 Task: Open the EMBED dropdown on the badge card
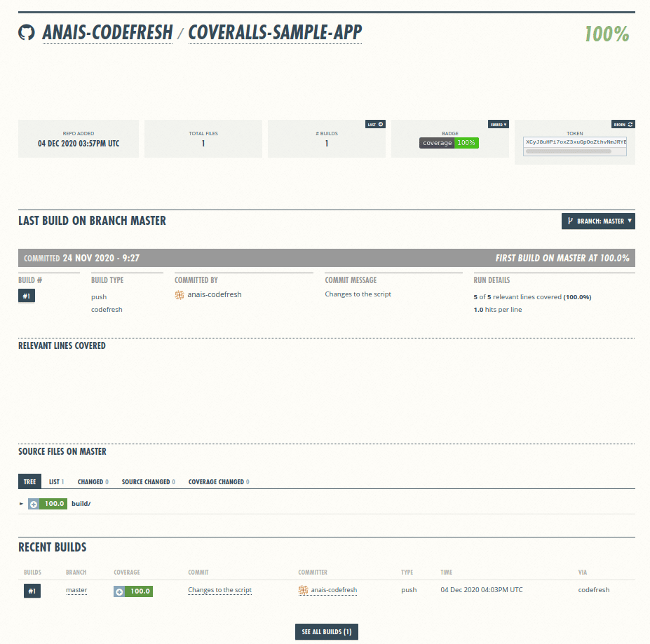(499, 124)
